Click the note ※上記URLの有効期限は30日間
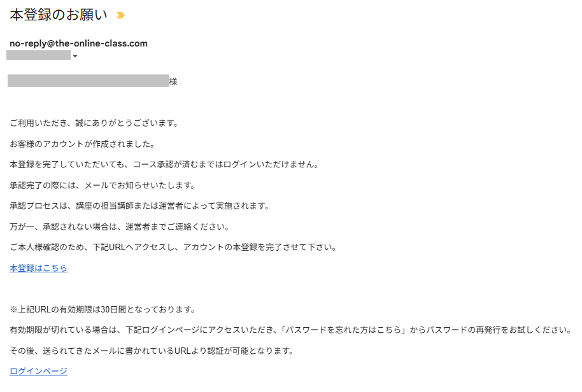Image resolution: width=582 pixels, height=392 pixels. (x=103, y=309)
